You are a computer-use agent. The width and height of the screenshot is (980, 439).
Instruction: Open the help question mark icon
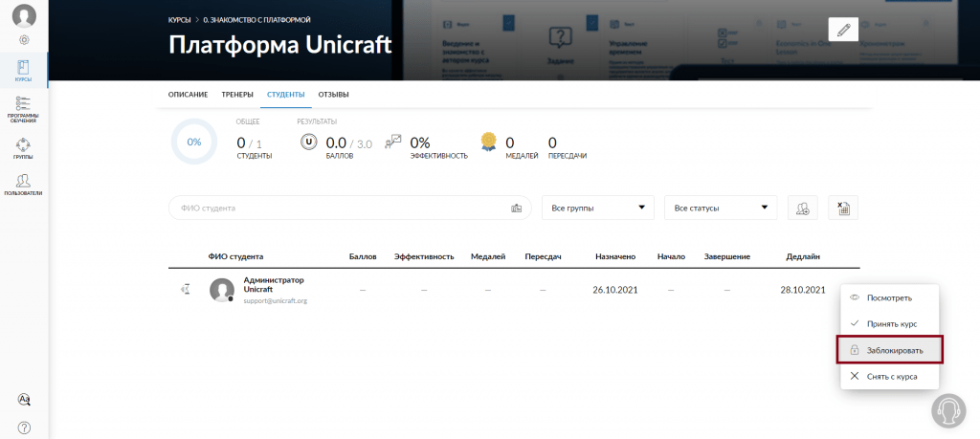click(x=24, y=428)
